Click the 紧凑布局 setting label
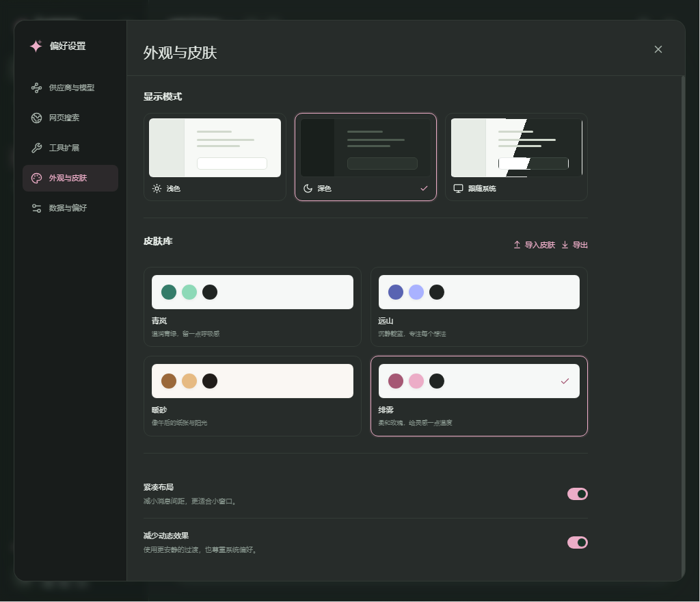This screenshot has width=700, height=602. pyautogui.click(x=159, y=487)
